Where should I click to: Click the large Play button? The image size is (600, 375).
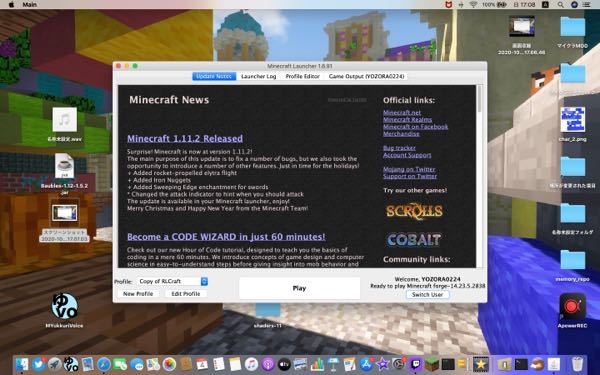point(299,288)
